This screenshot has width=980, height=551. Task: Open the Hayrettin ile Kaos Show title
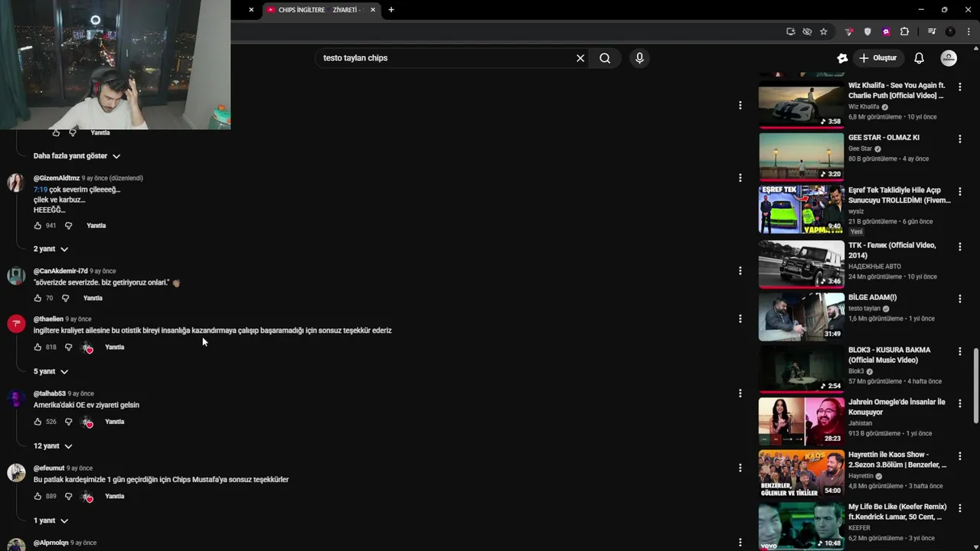[x=897, y=460]
